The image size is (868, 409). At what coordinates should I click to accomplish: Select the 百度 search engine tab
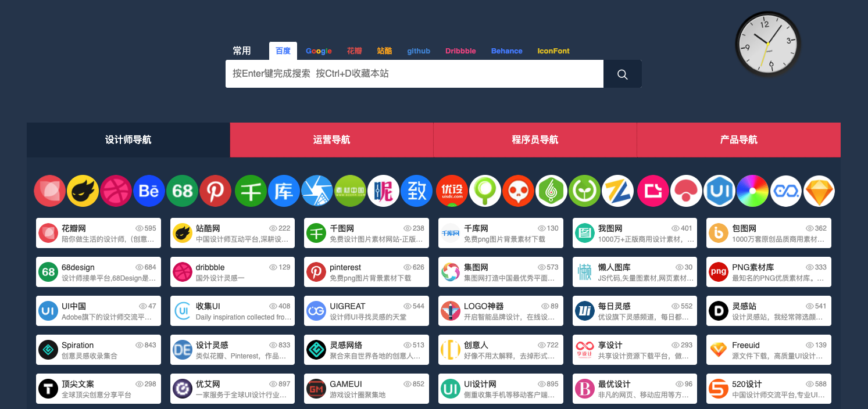point(283,51)
